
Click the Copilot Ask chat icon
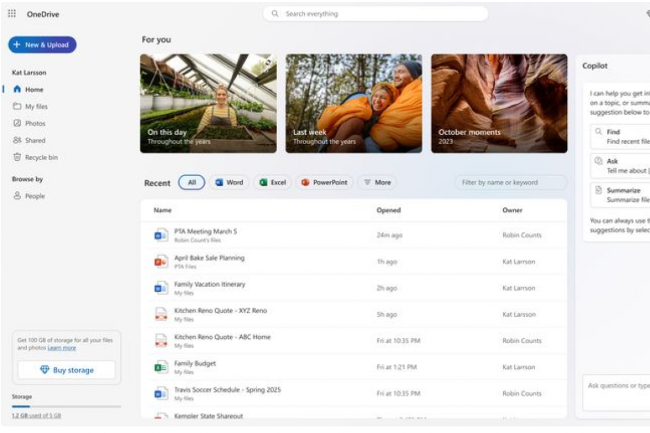[x=598, y=161]
